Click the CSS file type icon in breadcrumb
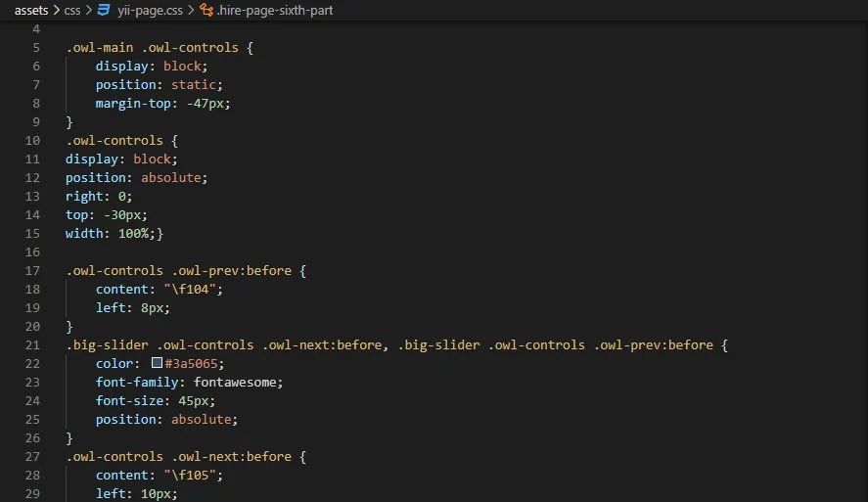868x502 pixels. coord(104,10)
